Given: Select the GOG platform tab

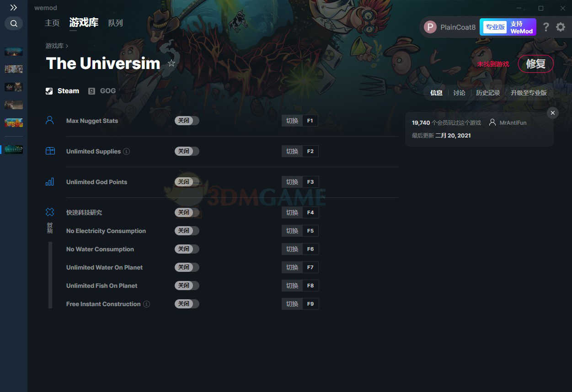Looking at the screenshot, I should pos(102,91).
